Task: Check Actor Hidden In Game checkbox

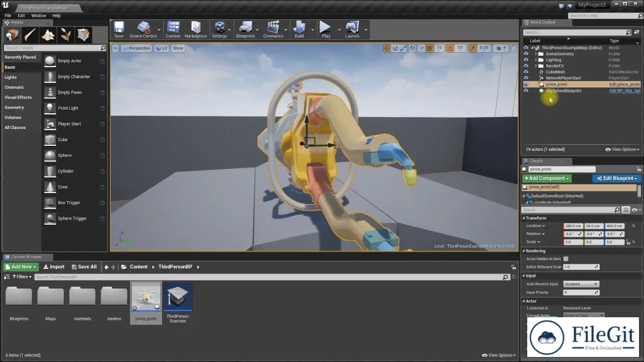Action: (x=566, y=259)
